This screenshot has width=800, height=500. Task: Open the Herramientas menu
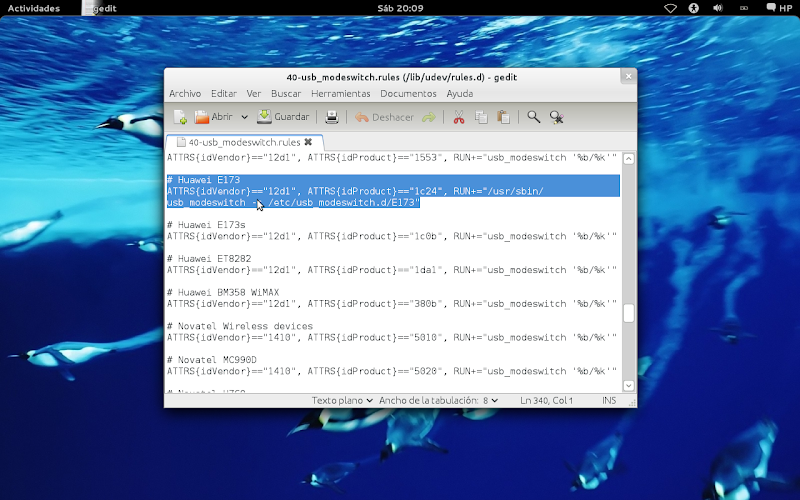[340, 94]
